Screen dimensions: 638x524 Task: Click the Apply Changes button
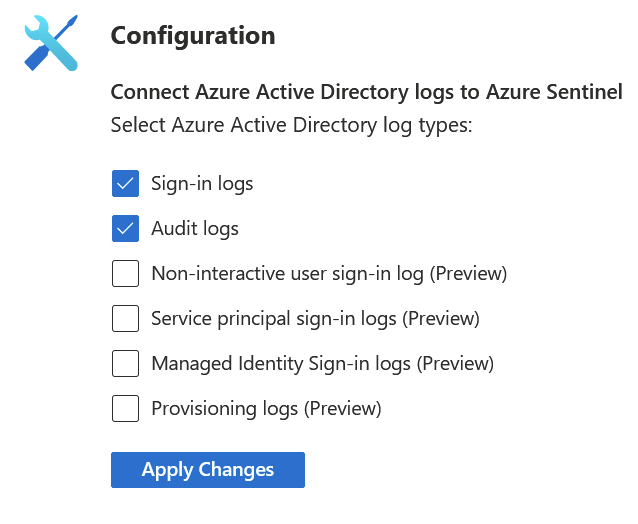point(208,470)
